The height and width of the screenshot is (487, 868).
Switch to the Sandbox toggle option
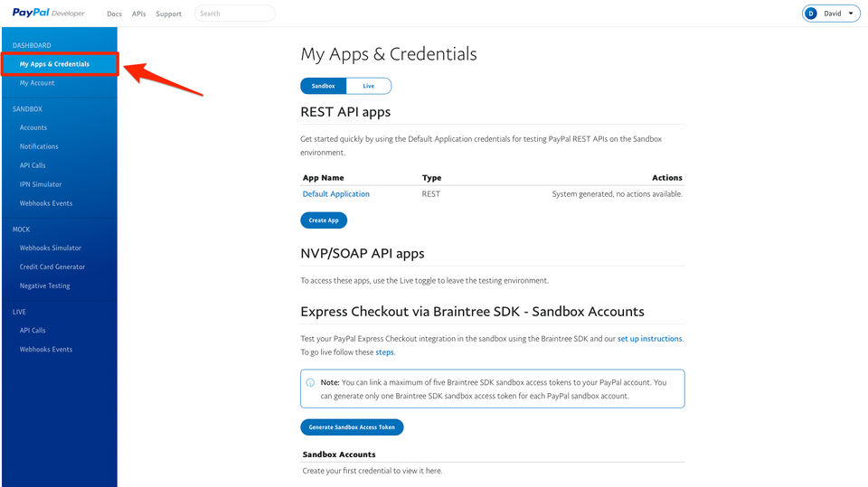point(324,86)
